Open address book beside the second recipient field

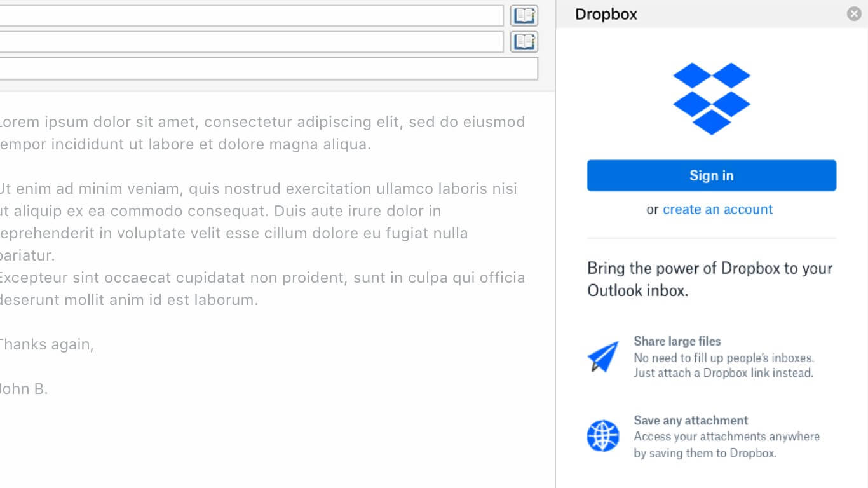click(524, 42)
